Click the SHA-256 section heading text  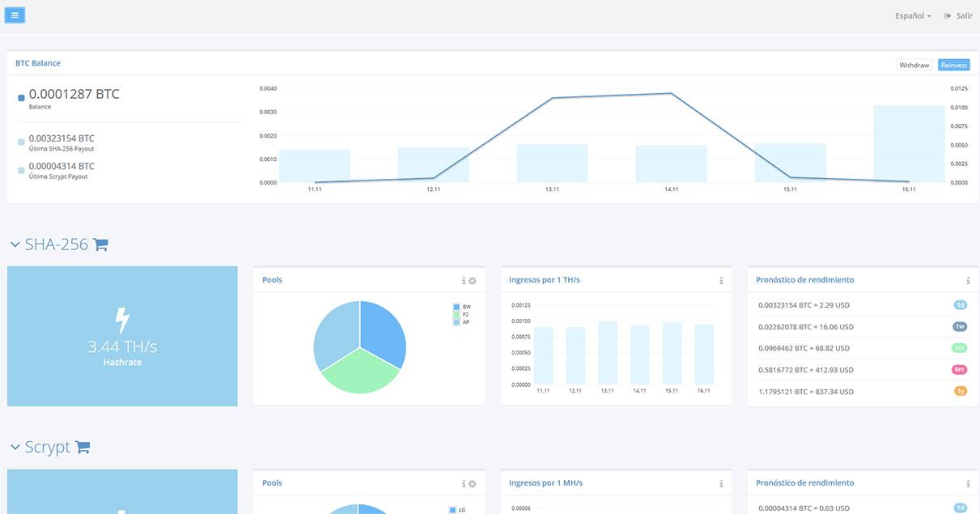pyautogui.click(x=57, y=244)
